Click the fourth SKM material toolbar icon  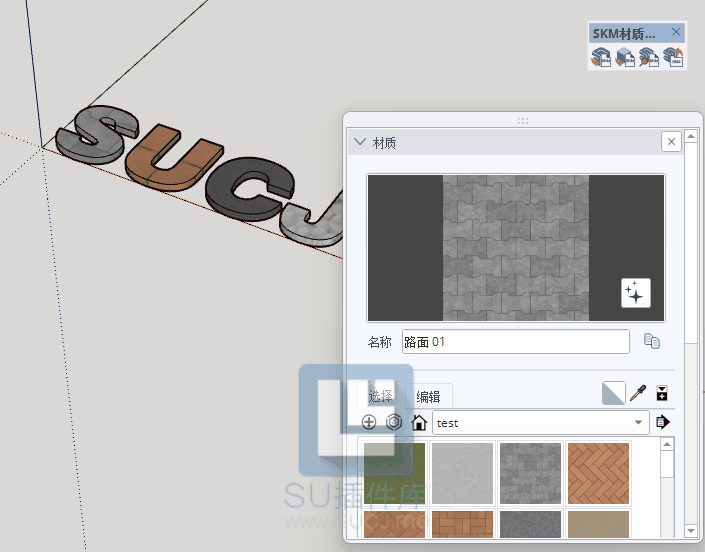click(x=673, y=58)
